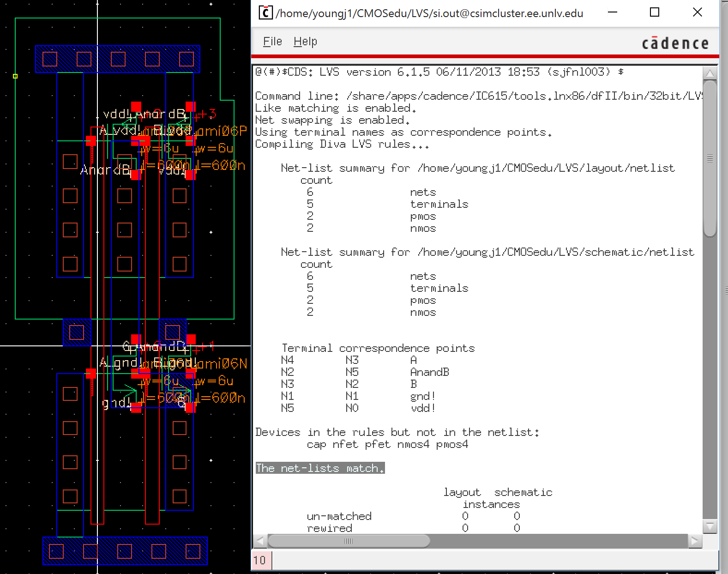Viewport: 728px width, 574px height.
Task: Close the si.out LVS output window
Action: (x=697, y=12)
